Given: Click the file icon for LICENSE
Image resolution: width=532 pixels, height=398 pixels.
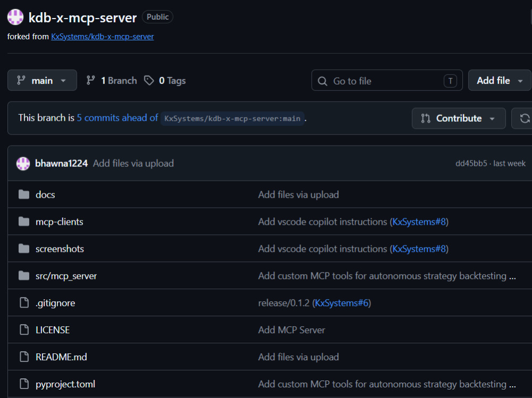Looking at the screenshot, I should (24, 329).
